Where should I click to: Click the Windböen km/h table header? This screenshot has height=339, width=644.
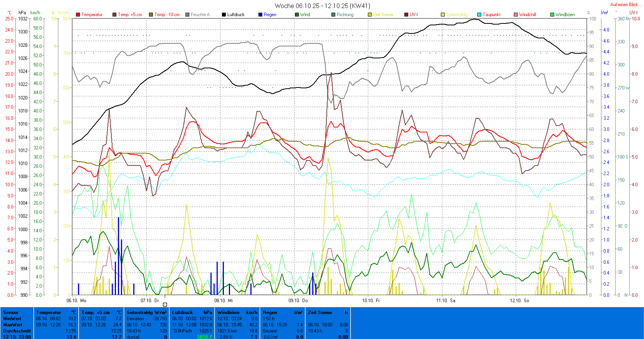tap(237, 313)
